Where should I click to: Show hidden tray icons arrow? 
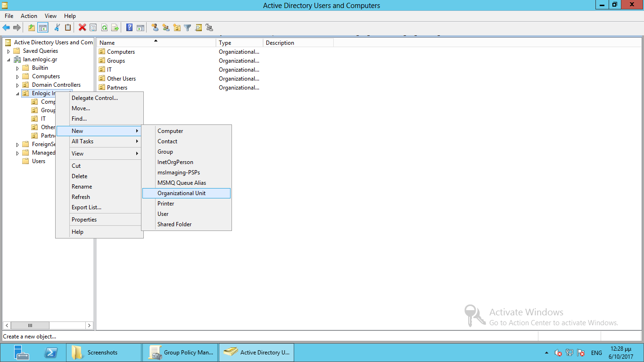pos(546,353)
